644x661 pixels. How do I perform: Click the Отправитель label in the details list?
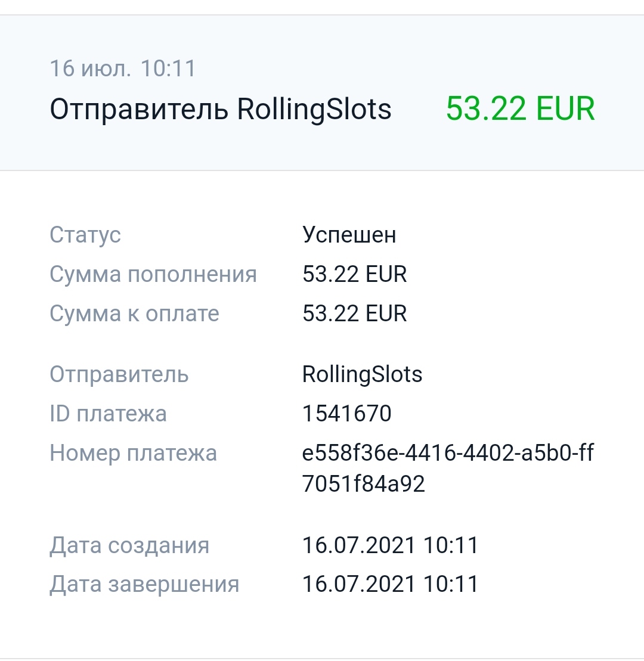coord(119,374)
